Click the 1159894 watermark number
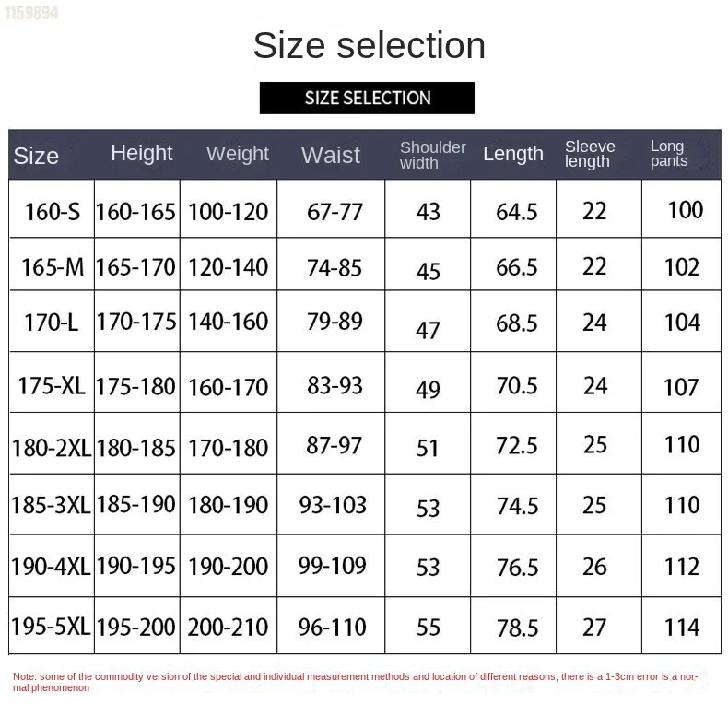 pos(29,14)
